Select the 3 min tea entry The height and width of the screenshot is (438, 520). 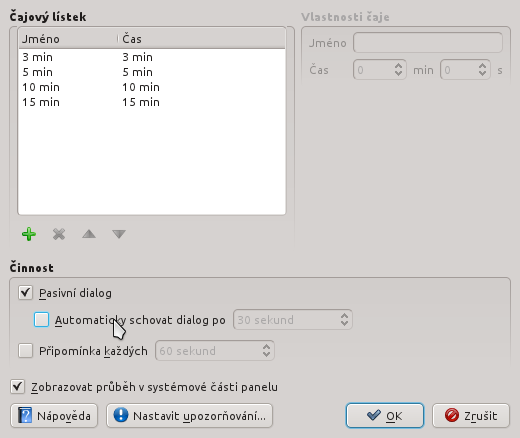[x=152, y=57]
